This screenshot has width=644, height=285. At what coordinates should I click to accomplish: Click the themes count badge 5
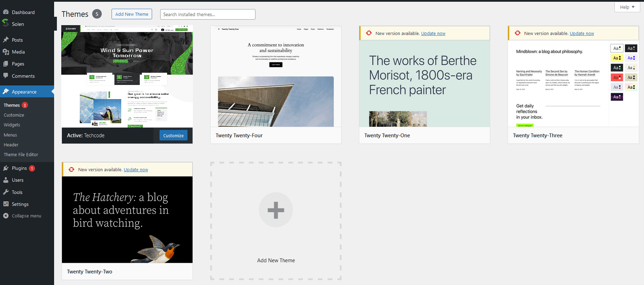[x=97, y=14]
